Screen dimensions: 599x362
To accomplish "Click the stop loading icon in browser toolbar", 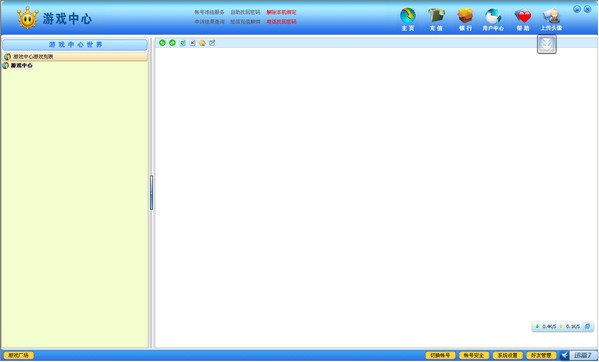I will [193, 43].
